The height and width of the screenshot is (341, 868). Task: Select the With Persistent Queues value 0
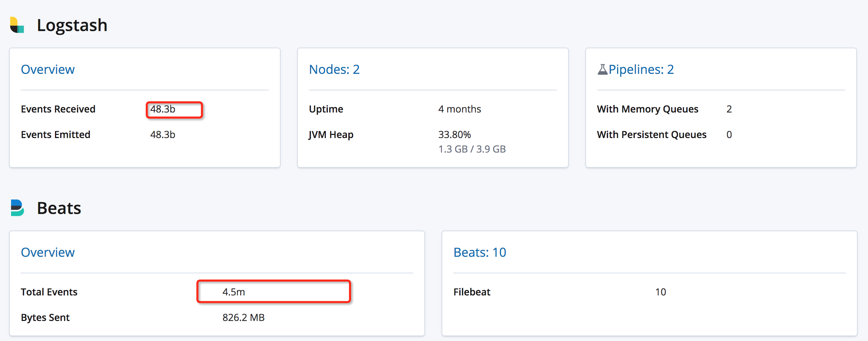[729, 135]
